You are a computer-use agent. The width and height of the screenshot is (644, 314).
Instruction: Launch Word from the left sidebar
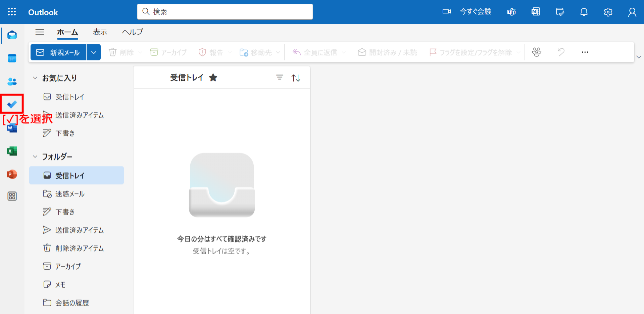tap(12, 128)
